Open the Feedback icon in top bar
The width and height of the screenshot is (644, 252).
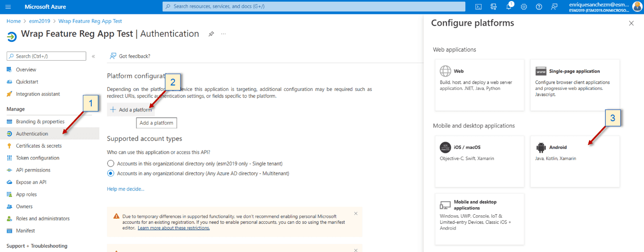(554, 6)
